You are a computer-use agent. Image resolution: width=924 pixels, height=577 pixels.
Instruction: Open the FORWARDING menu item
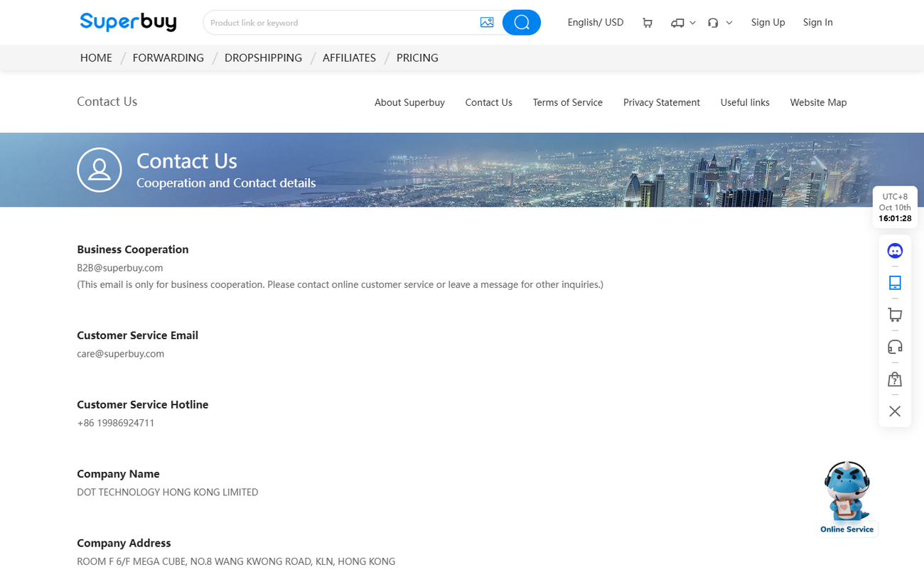coord(168,58)
